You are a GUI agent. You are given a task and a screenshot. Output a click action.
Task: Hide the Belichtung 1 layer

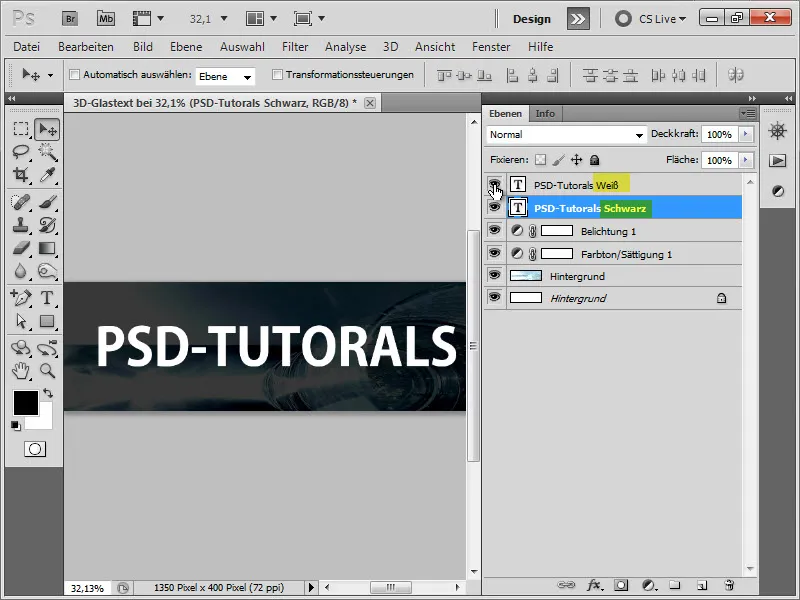tap(494, 230)
